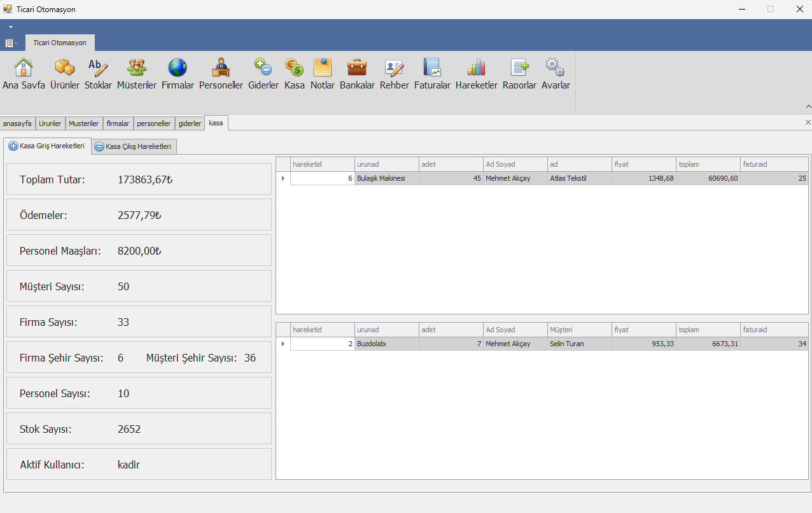Viewport: 812px width, 513px height.
Task: Click the 6673,31 toplam cell
Action: pos(708,344)
